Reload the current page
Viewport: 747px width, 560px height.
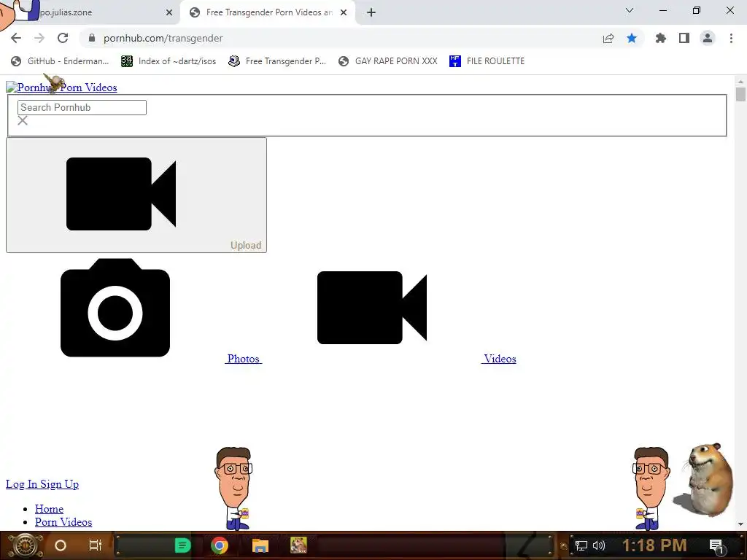(63, 38)
